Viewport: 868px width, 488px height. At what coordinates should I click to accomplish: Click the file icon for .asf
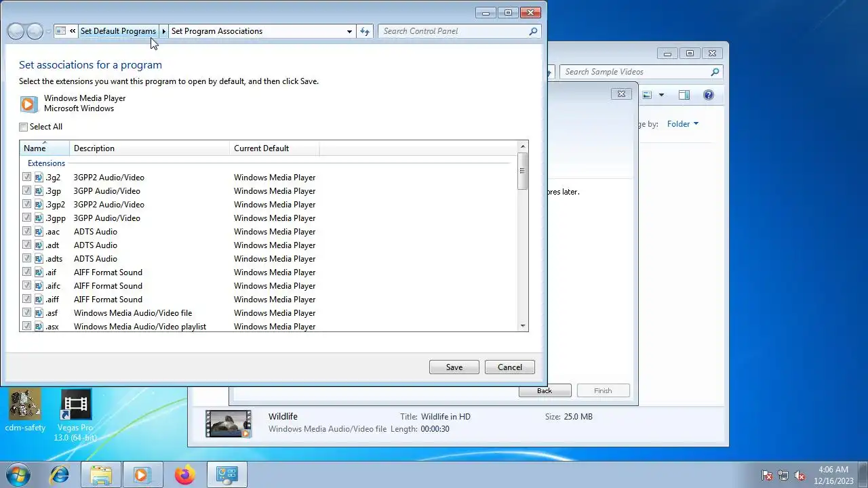(x=39, y=312)
